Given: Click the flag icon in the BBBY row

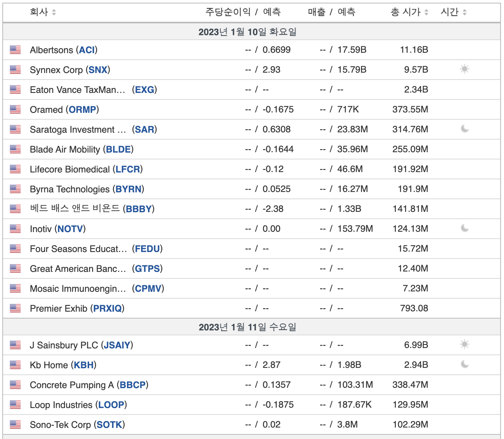Looking at the screenshot, I should point(15,209).
